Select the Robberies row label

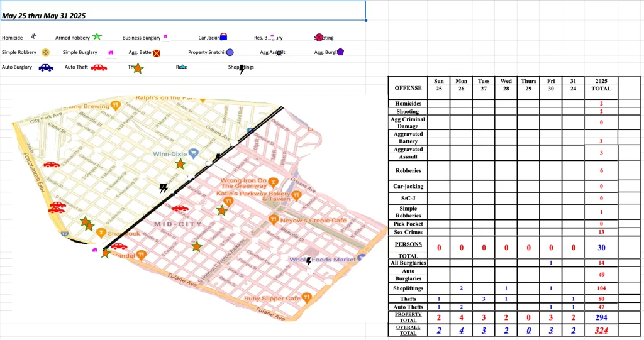[x=408, y=170]
